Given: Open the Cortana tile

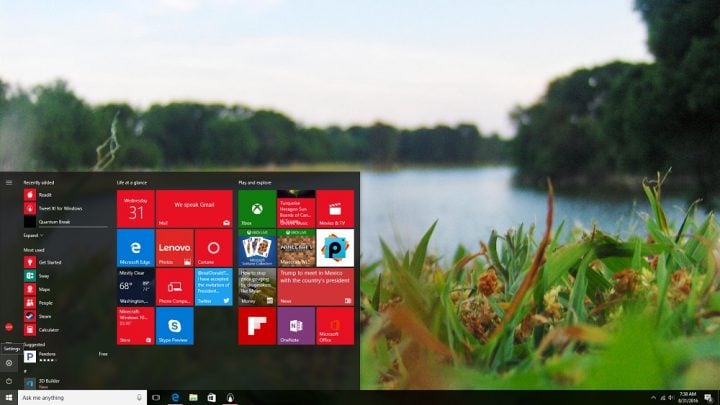Looking at the screenshot, I should (x=213, y=247).
